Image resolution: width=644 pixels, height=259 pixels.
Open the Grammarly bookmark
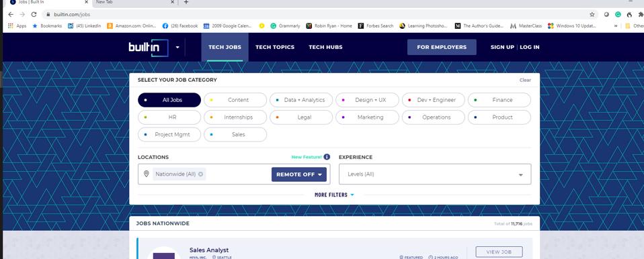[285, 25]
